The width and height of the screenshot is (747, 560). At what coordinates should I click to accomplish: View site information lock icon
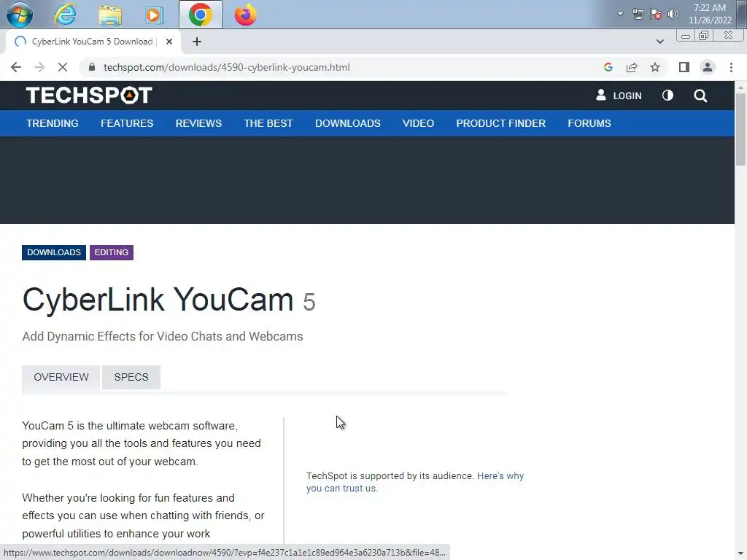[92, 67]
